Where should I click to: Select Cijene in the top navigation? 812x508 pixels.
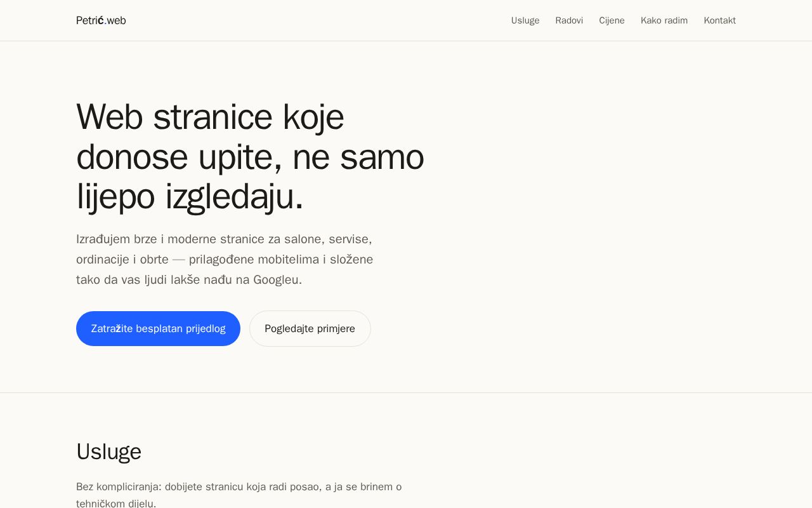[x=612, y=20]
